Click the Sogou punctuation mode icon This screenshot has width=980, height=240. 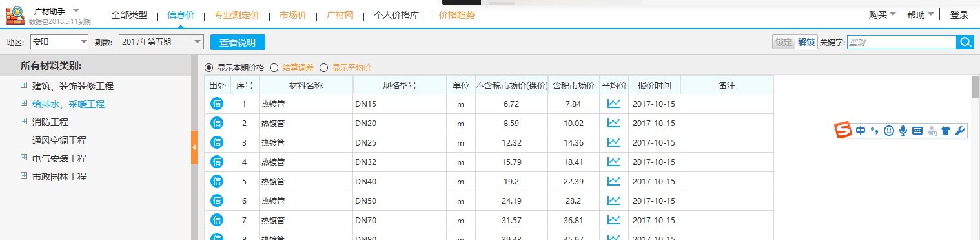point(874,131)
